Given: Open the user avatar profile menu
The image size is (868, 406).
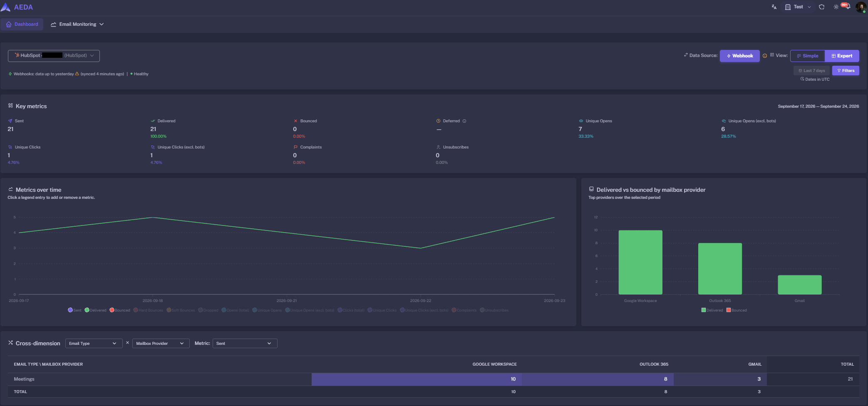Looking at the screenshot, I should [861, 7].
